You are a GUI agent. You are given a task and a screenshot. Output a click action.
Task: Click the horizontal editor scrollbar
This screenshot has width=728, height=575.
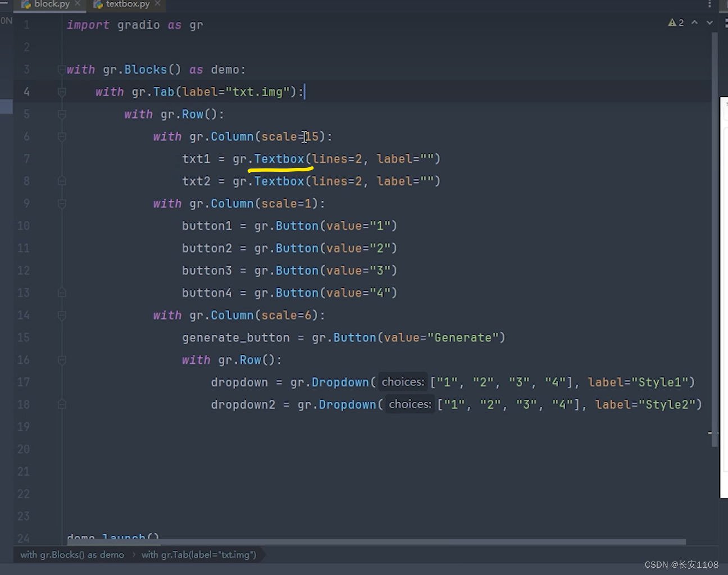[377, 542]
